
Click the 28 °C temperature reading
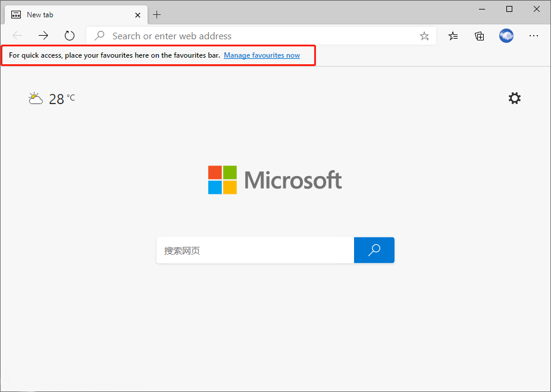(62, 99)
